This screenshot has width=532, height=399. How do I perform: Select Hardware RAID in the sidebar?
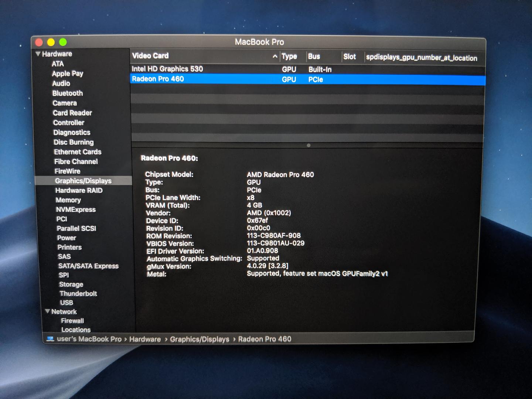(79, 190)
